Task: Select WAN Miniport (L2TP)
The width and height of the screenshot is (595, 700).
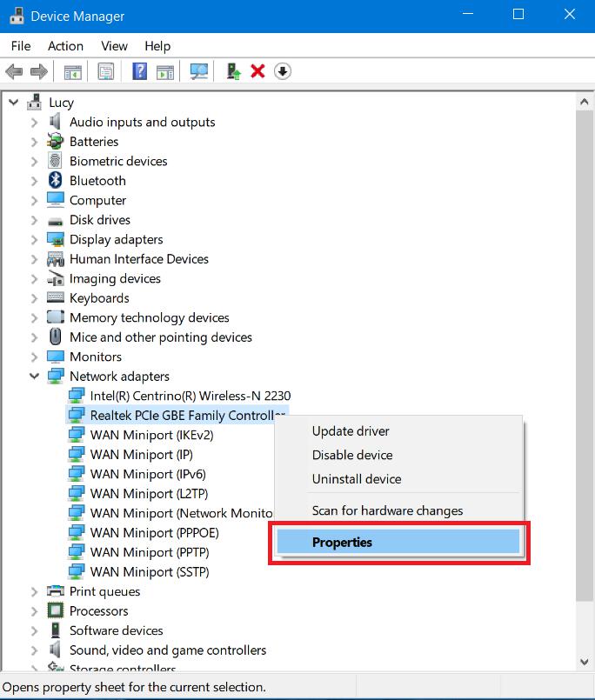Action: pos(150,494)
